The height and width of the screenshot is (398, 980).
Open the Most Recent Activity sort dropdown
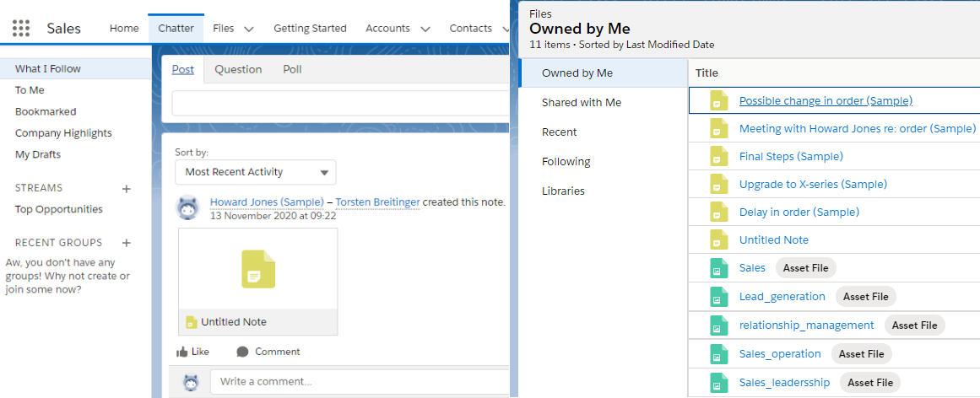pyautogui.click(x=255, y=172)
